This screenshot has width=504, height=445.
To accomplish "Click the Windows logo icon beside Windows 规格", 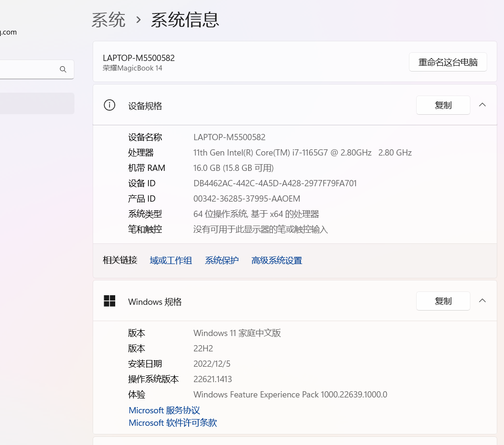I will tap(109, 301).
